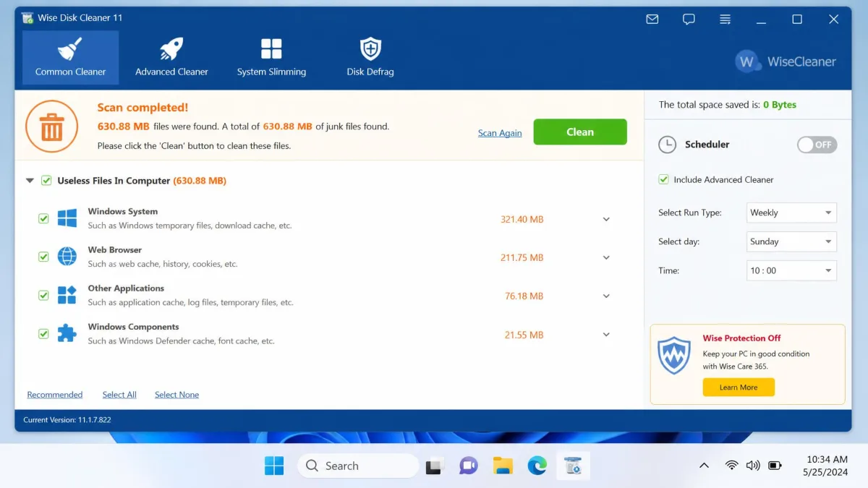Open the hamburger menu icon in title bar
Image resolution: width=868 pixels, height=488 pixels.
coord(725,20)
